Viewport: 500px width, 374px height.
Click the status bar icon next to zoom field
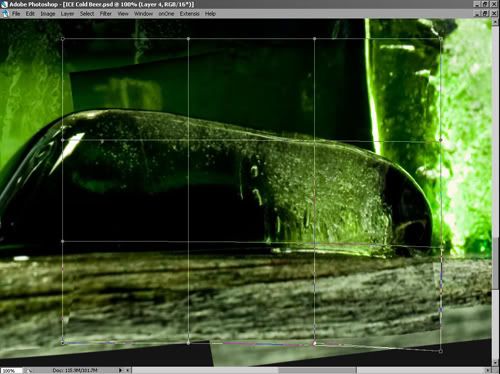click(x=29, y=370)
